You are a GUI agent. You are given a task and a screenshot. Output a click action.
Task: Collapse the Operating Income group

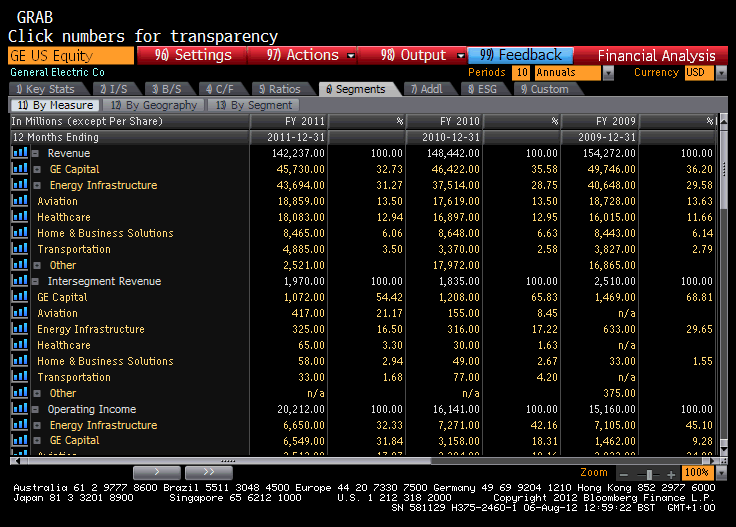pos(35,410)
